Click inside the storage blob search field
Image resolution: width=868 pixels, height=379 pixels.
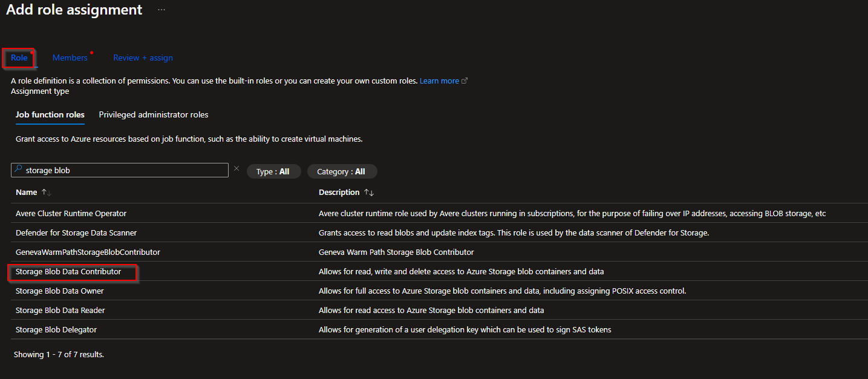pyautogui.click(x=121, y=170)
